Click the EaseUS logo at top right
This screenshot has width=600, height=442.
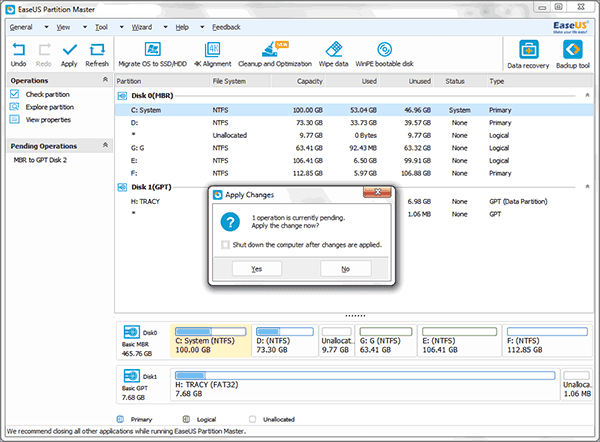click(570, 27)
